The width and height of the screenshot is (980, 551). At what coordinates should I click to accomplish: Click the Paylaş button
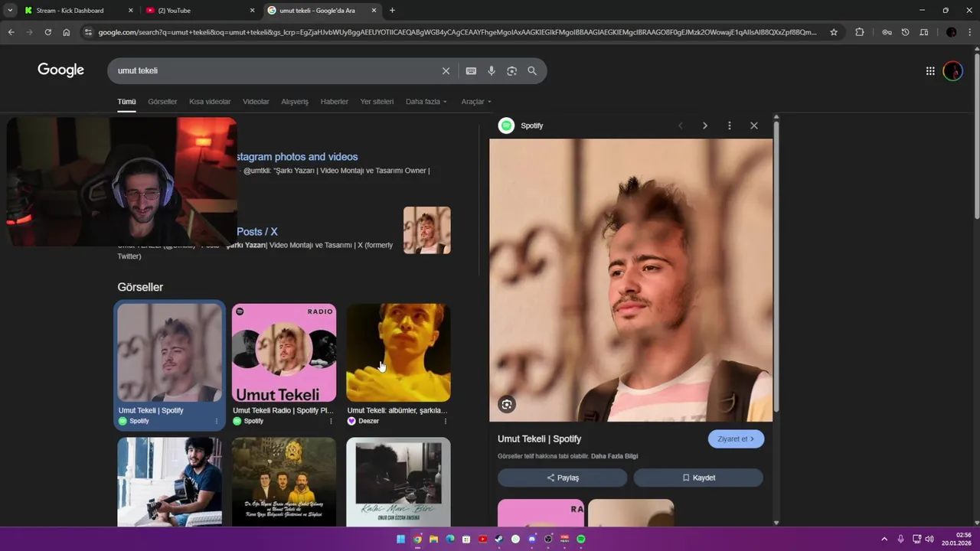[x=562, y=478]
